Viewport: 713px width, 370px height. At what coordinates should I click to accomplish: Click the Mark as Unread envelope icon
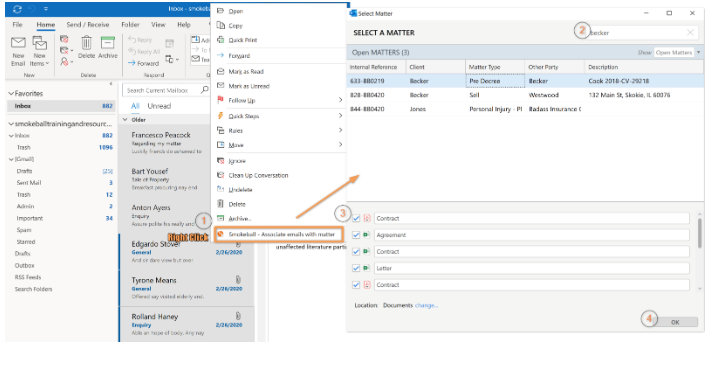tap(221, 85)
